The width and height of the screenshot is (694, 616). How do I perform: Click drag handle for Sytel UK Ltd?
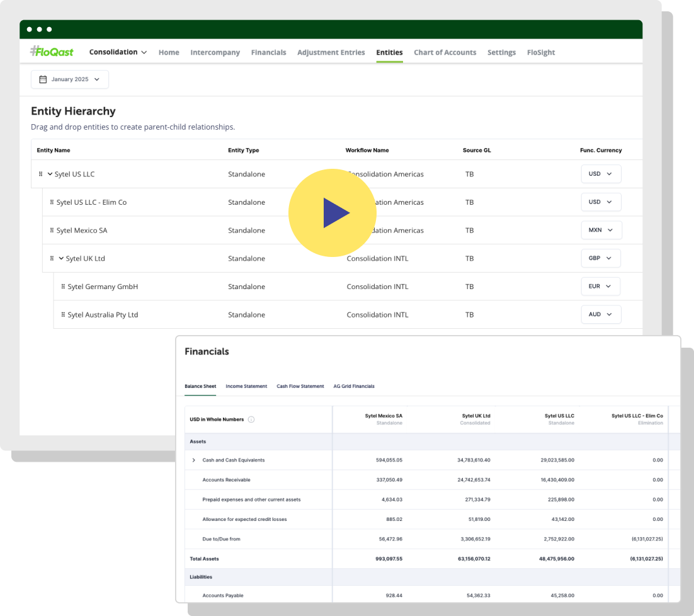52,258
